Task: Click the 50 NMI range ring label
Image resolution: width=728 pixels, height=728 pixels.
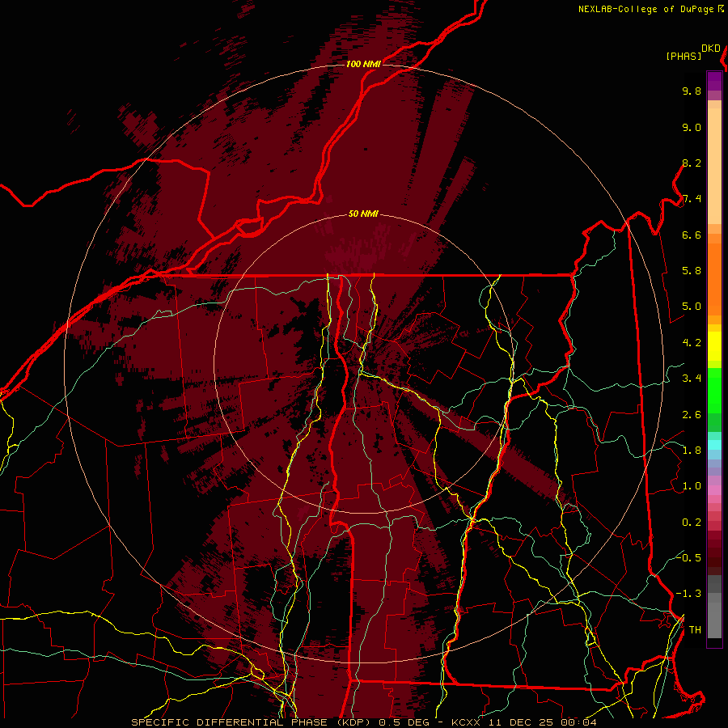Action: coord(363,214)
